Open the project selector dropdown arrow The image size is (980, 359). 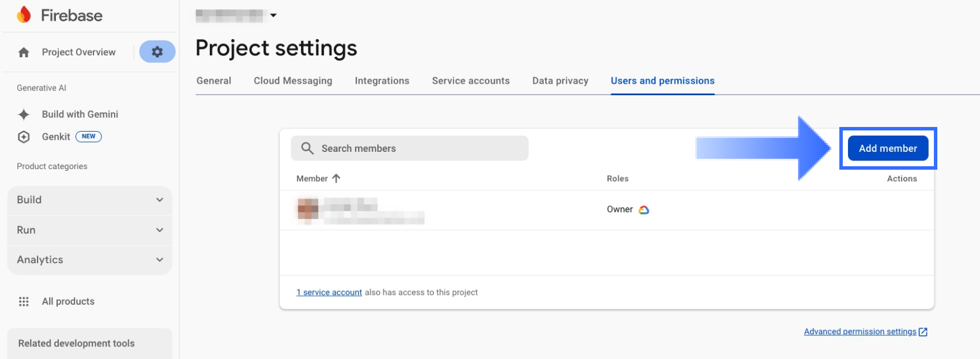tap(273, 16)
